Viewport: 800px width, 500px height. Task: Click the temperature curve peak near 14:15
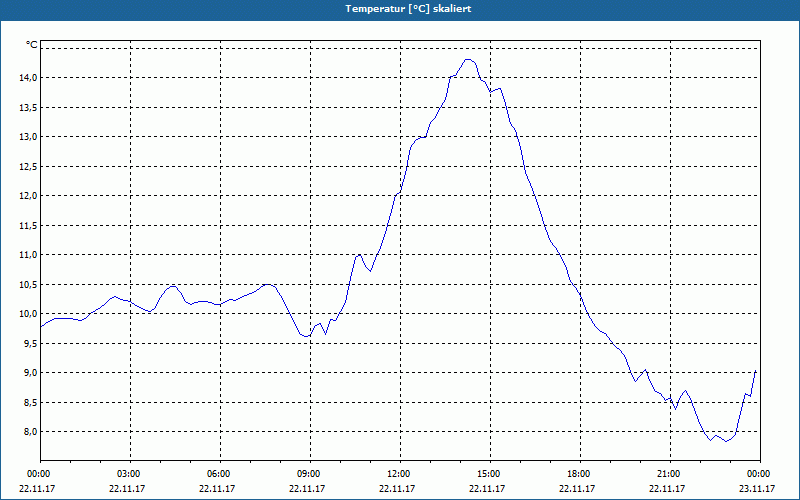tap(468, 60)
